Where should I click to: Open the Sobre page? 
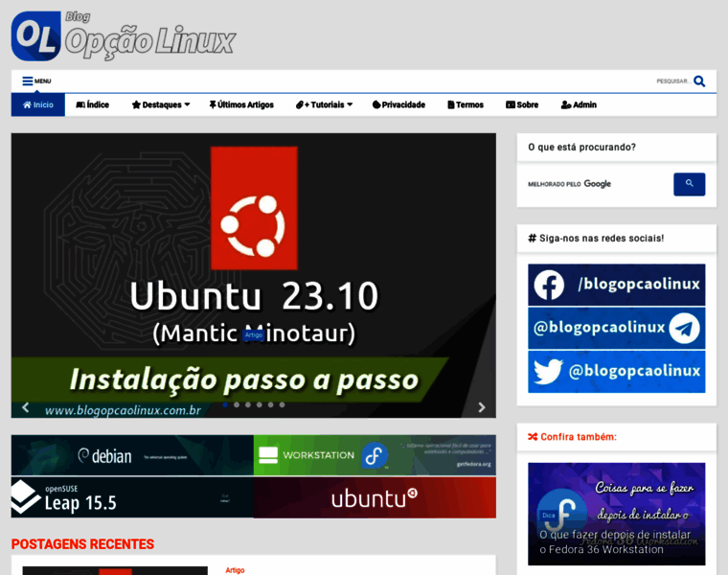522,105
